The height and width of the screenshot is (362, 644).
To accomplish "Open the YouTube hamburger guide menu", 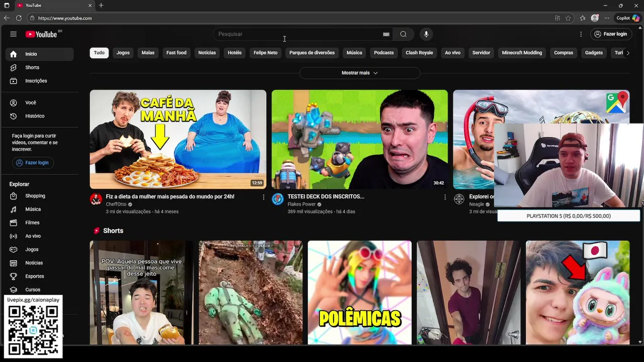I will click(x=14, y=34).
